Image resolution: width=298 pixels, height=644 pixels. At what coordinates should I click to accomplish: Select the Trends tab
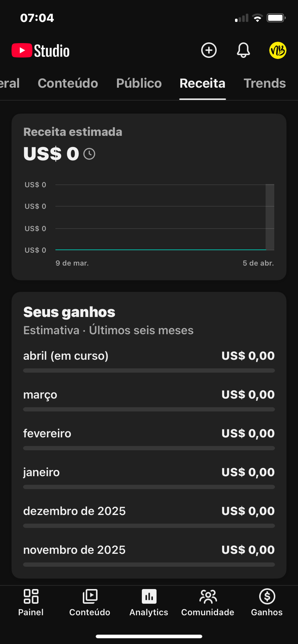pos(265,83)
